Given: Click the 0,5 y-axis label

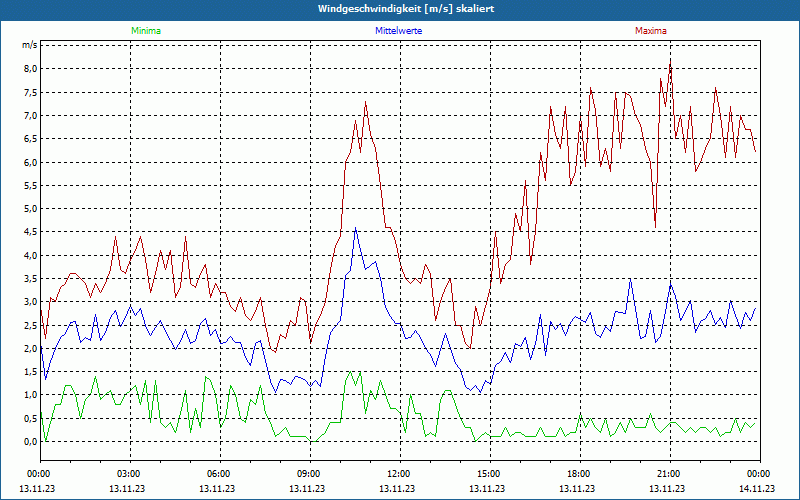Looking at the screenshot, I should tap(31, 418).
